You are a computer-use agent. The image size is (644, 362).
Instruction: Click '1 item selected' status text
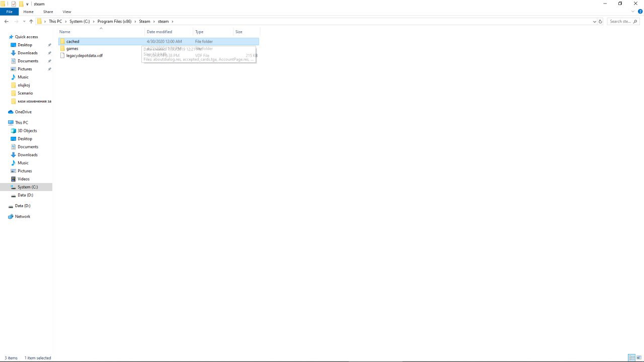coord(38,358)
